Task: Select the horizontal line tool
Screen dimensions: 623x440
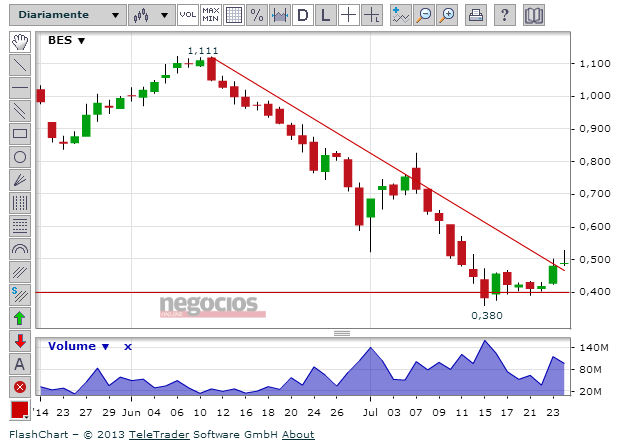Action: point(20,88)
